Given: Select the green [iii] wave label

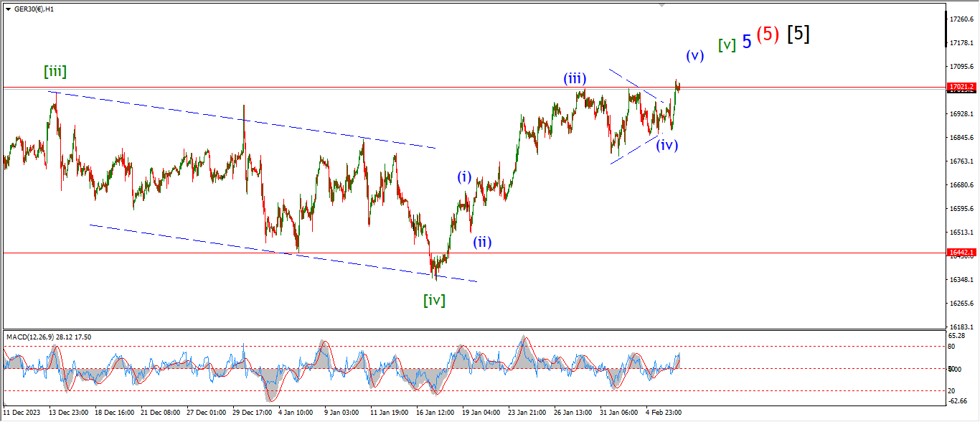Looking at the screenshot, I should pyautogui.click(x=55, y=71).
